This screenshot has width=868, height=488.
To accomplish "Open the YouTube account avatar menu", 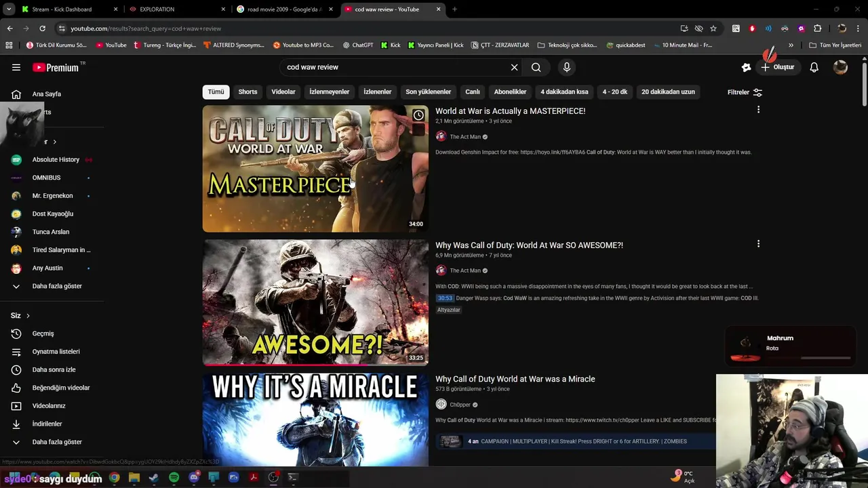I will [840, 67].
